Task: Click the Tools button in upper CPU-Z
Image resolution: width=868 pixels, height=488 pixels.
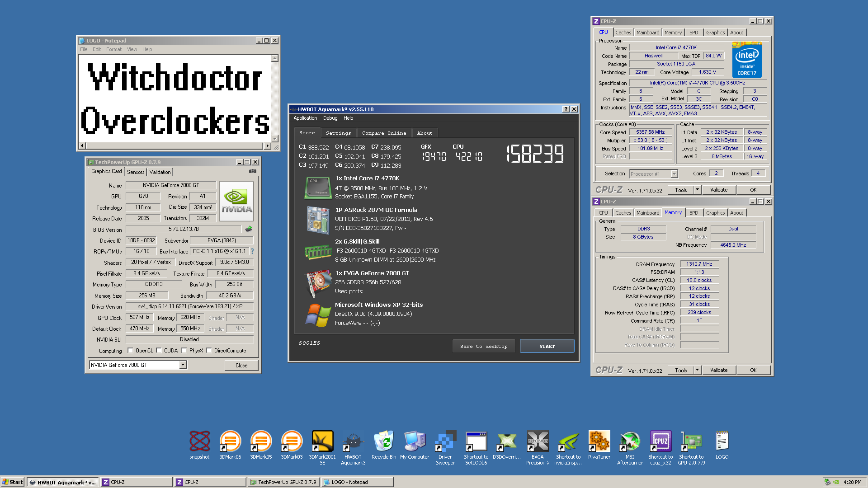Action: click(681, 190)
